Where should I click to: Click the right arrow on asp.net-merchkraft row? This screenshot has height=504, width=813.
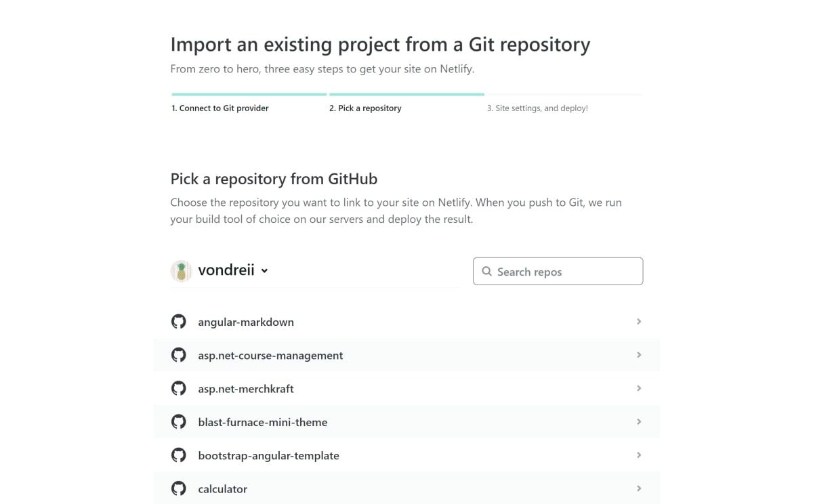tap(638, 388)
